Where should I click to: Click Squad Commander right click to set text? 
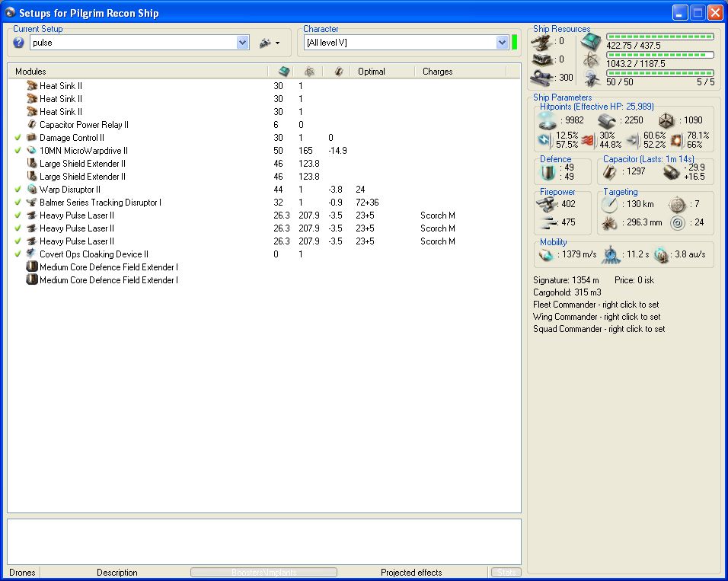pyautogui.click(x=599, y=329)
